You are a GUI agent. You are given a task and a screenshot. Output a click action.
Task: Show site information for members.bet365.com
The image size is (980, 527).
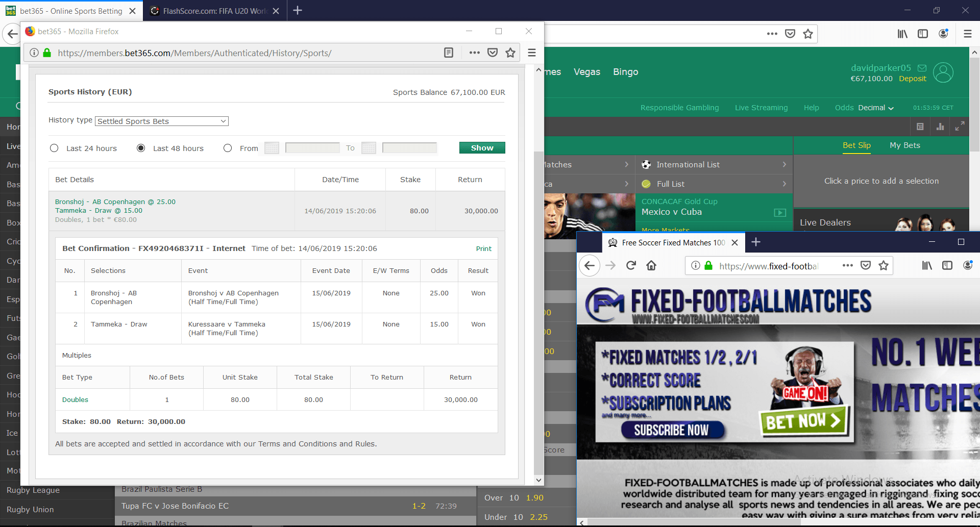[34, 53]
